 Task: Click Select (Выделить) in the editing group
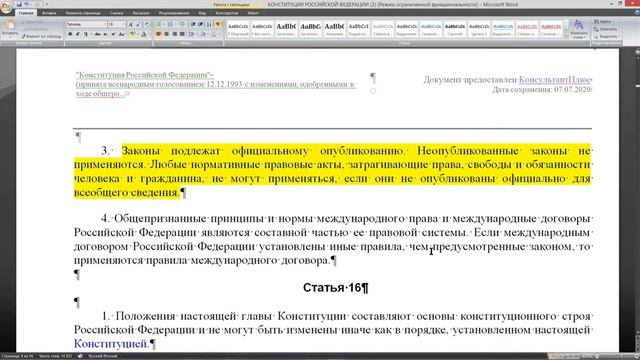click(x=607, y=36)
